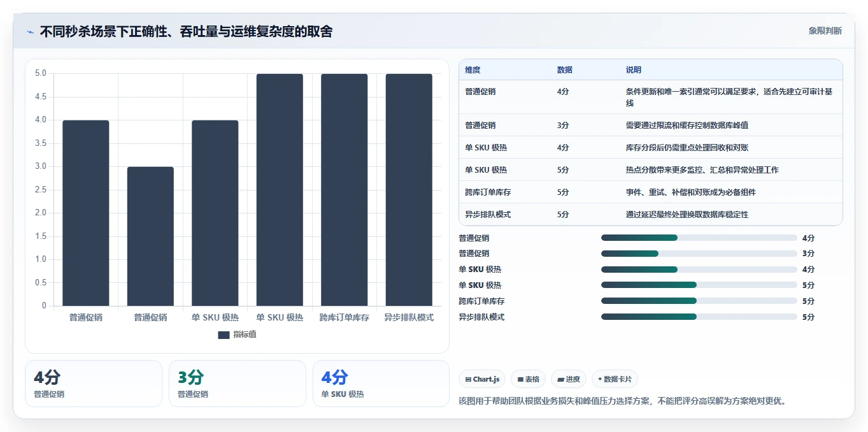The width and height of the screenshot is (868, 432).
Task: Click the 2.5 y-axis tick label
Action: (41, 190)
